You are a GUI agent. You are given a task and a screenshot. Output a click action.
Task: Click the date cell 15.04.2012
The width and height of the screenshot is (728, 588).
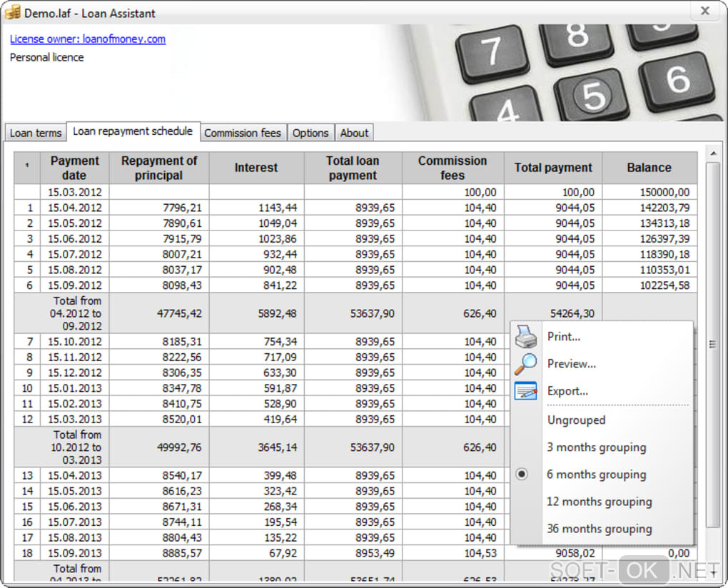coord(74,208)
